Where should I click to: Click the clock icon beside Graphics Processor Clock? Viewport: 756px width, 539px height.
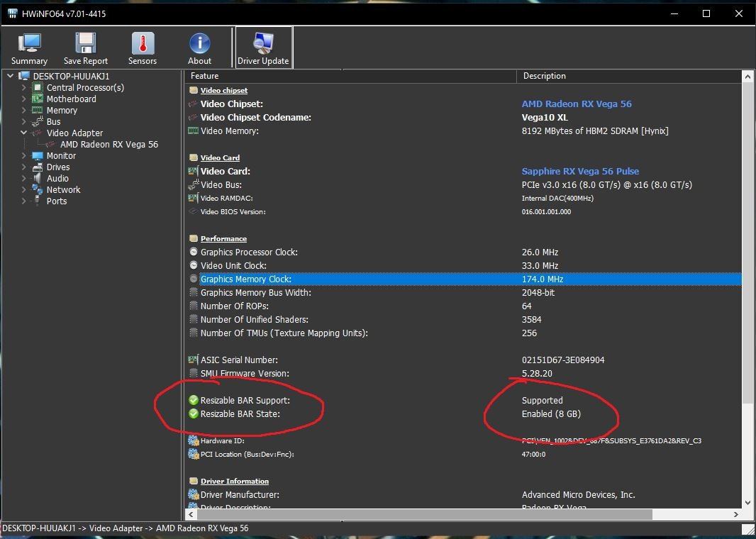(x=194, y=252)
